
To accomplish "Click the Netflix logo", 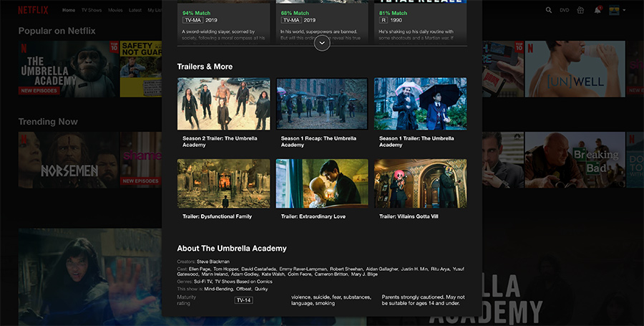I will [x=33, y=10].
